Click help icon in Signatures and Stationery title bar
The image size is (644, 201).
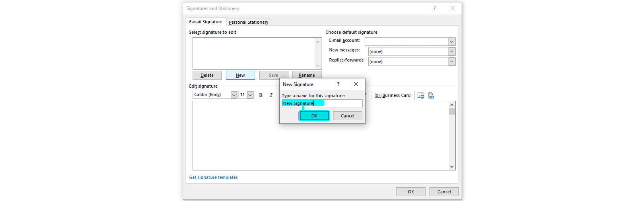tap(435, 8)
